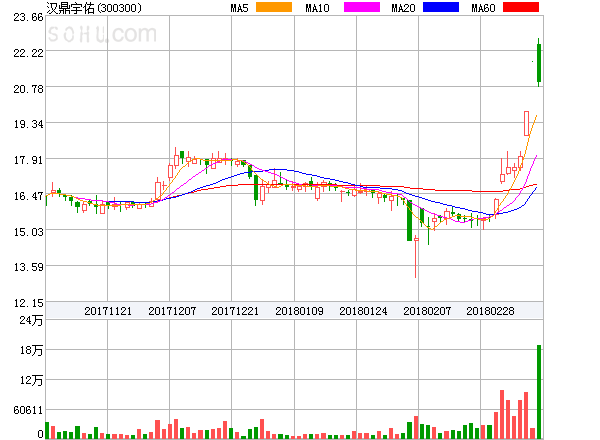Click the 60611 volume axis label
Screen dimensions: 600x440
tap(28, 410)
